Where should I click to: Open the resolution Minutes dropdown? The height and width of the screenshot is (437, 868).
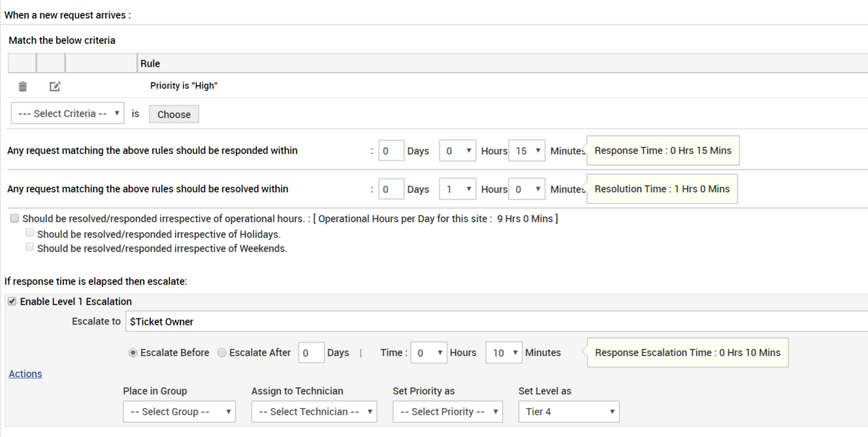tap(526, 189)
